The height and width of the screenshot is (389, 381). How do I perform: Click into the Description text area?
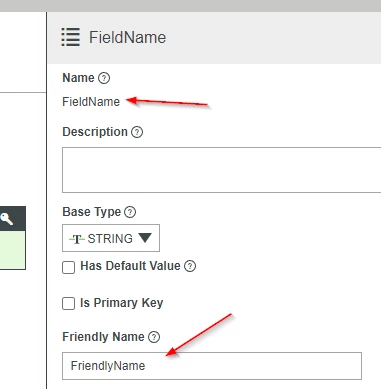click(221, 170)
